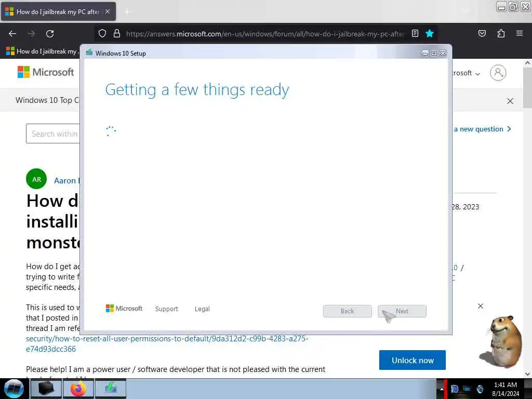The image size is (532, 399).
Task: Click the 'Search within' community box
Action: coord(53,134)
